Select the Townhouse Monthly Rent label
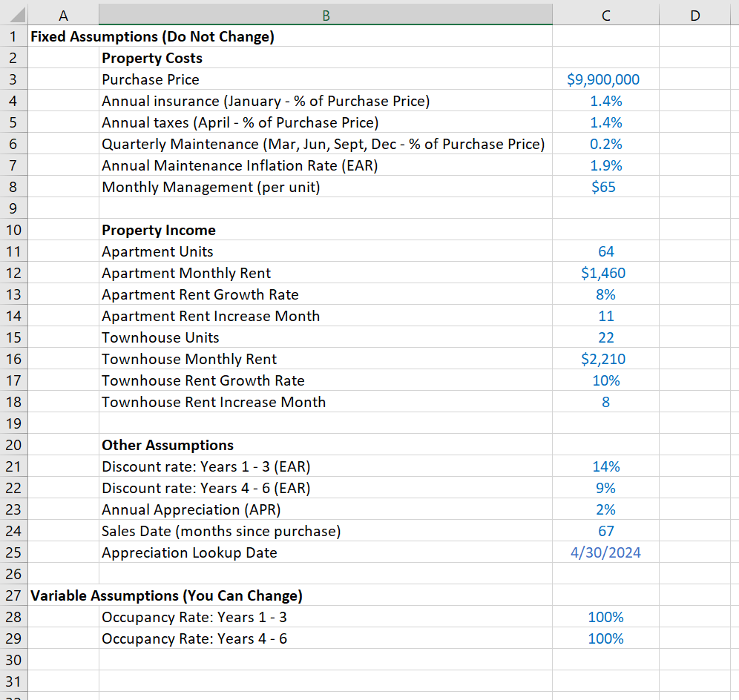 point(326,359)
